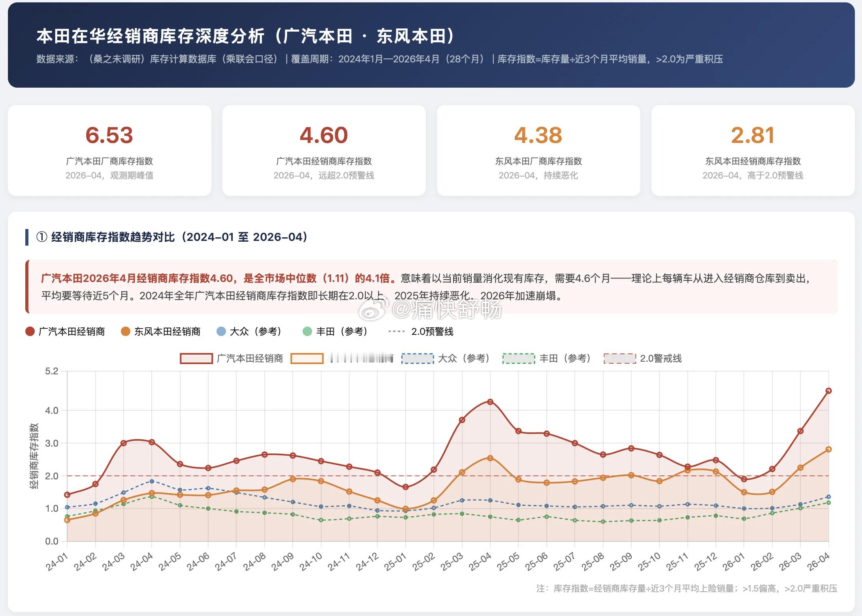Click the "25-04" x-axis label

[480, 562]
